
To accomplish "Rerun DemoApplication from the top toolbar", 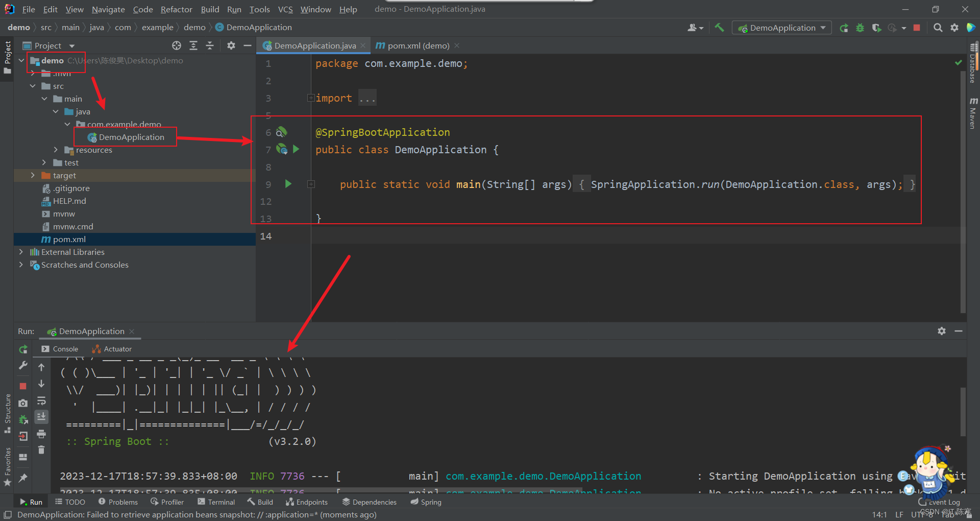I will pos(844,28).
